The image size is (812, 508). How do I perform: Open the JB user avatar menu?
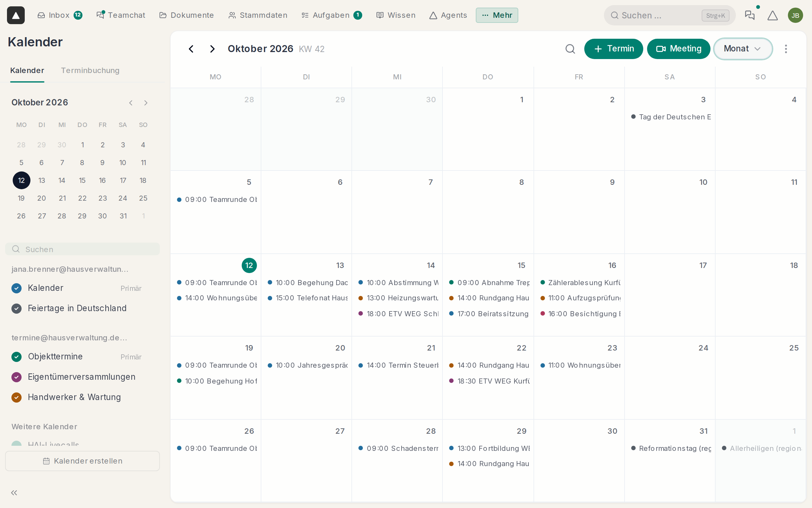pyautogui.click(x=795, y=15)
